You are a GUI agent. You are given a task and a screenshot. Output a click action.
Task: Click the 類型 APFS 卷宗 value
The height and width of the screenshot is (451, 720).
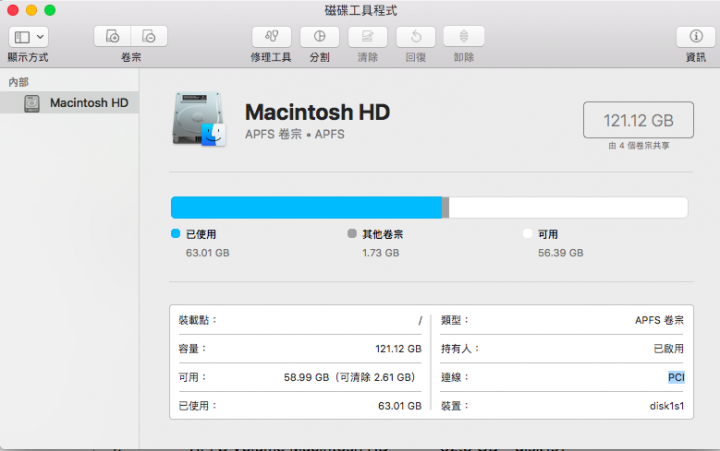(659, 320)
